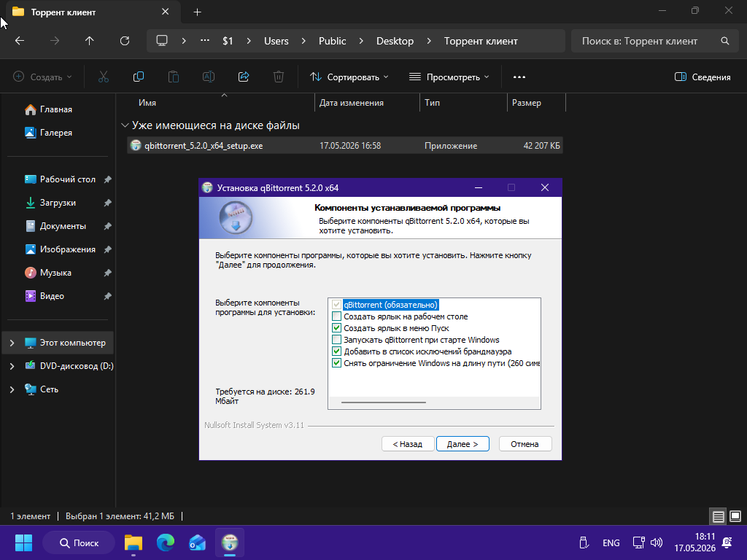The height and width of the screenshot is (560, 747).
Task: Open Музыка in the sidebar
Action: (55, 273)
